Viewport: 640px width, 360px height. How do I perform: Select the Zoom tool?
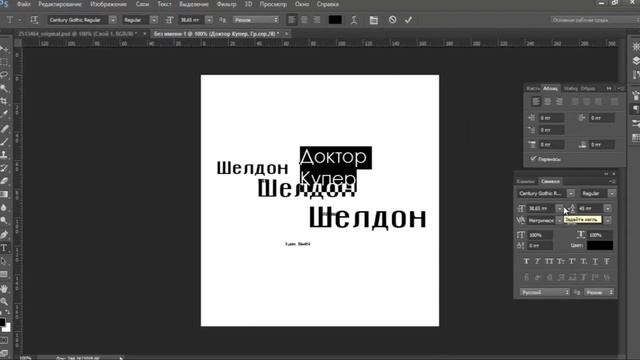[x=4, y=302]
